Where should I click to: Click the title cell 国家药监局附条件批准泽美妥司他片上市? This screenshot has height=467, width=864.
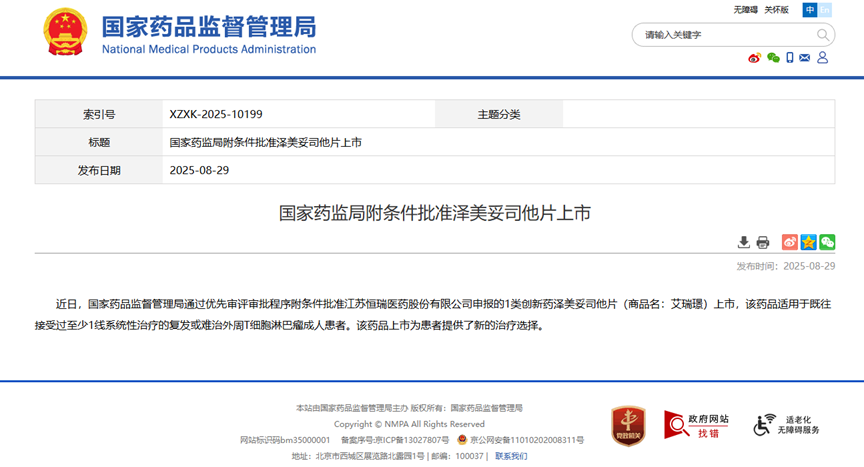click(x=499, y=142)
